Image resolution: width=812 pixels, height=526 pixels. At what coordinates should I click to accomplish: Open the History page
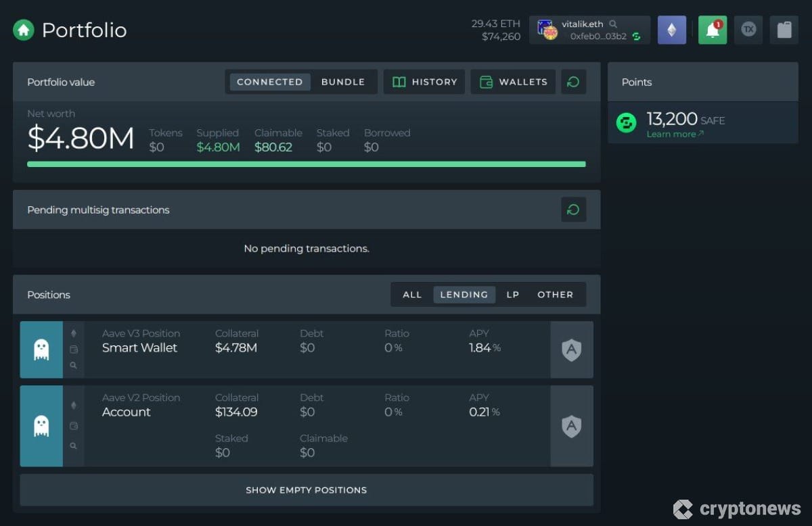tap(424, 82)
